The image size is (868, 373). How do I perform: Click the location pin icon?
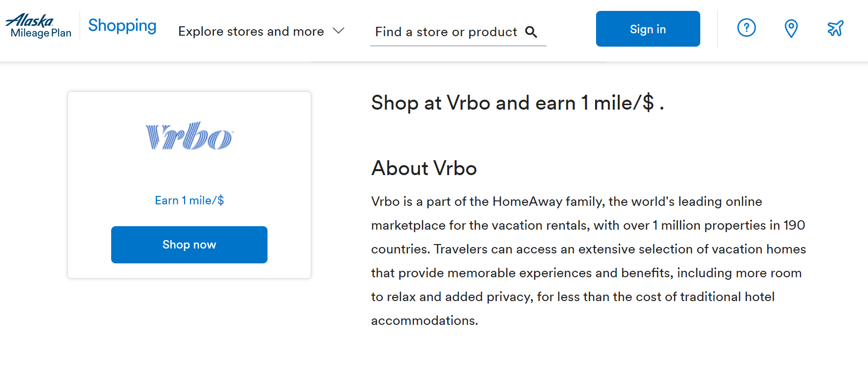[791, 28]
